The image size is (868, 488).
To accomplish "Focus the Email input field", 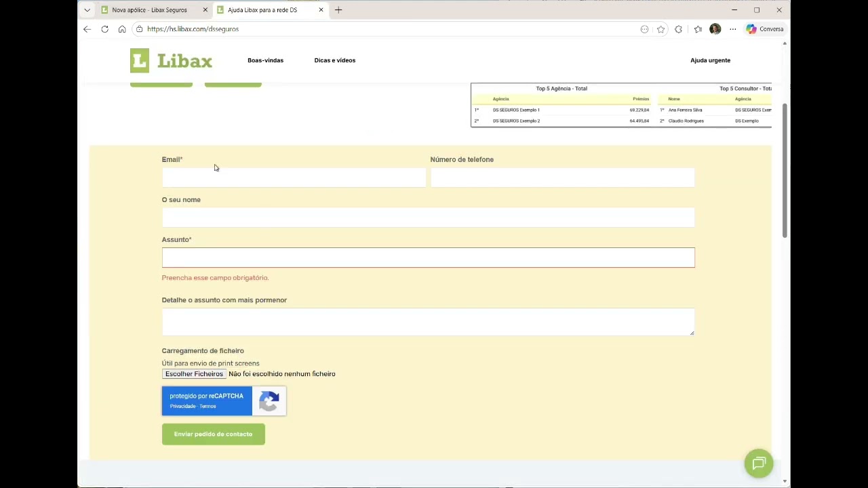I will [294, 178].
